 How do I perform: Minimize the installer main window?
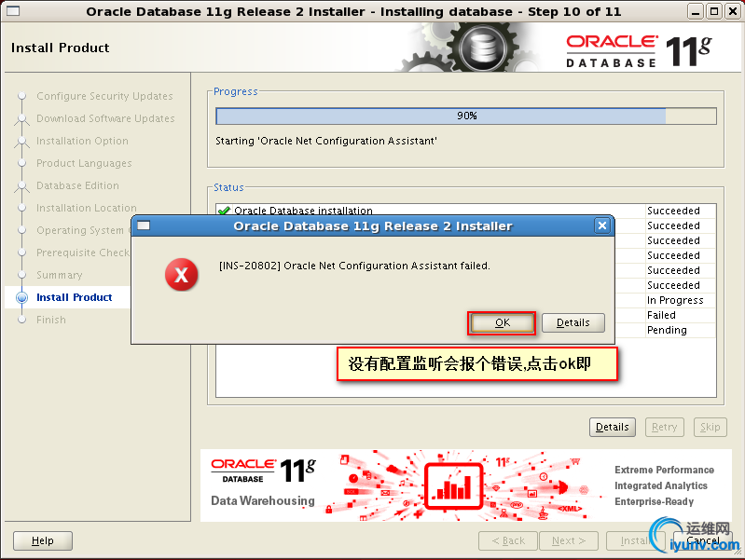point(695,11)
